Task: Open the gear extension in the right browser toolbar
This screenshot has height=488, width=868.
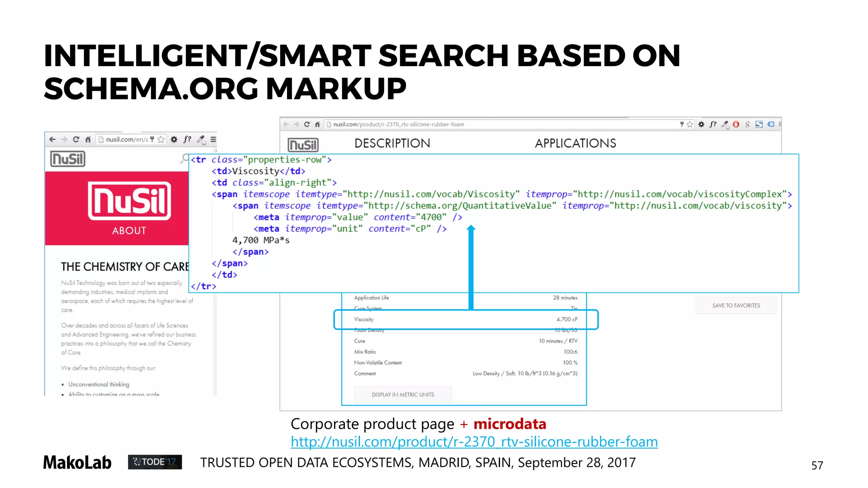Action: point(701,124)
